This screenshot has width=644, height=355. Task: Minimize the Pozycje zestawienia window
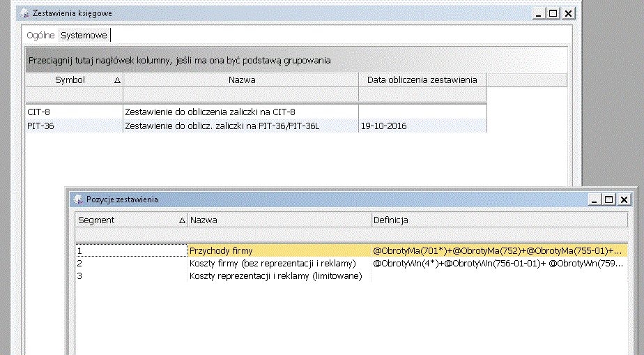pos(593,199)
